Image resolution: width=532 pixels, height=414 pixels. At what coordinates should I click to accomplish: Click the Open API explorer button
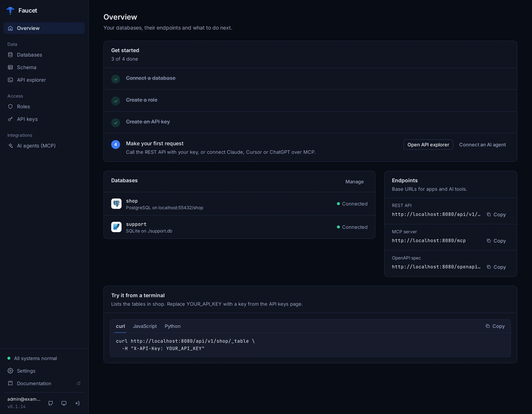coord(428,145)
